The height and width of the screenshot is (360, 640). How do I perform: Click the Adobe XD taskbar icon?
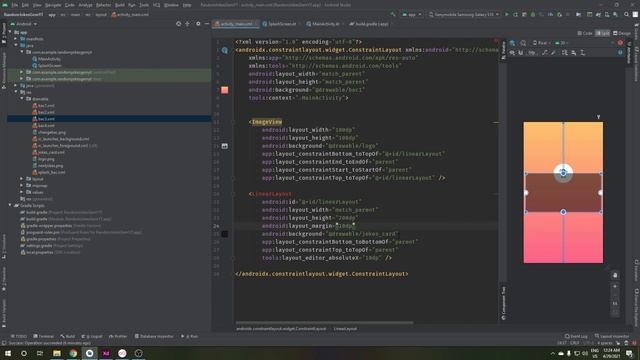click(x=106, y=353)
